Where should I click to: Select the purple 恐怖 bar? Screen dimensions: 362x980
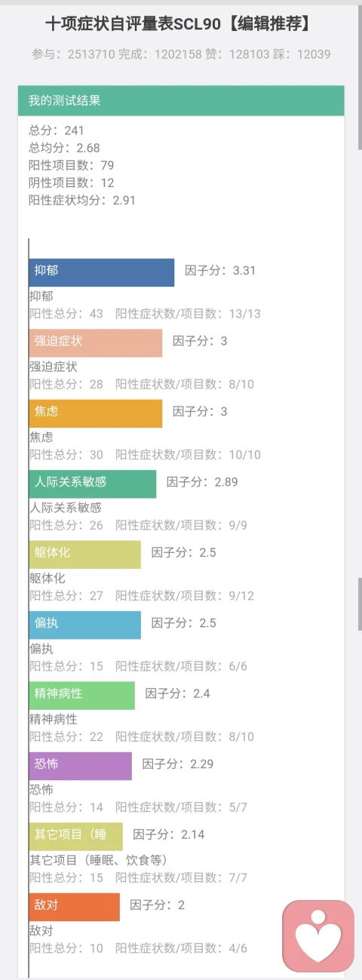tap(81, 766)
